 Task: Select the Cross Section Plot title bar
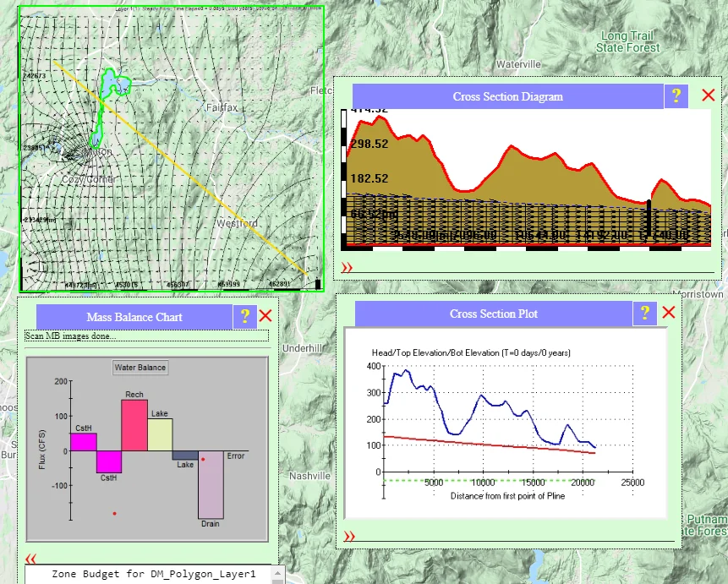point(494,314)
